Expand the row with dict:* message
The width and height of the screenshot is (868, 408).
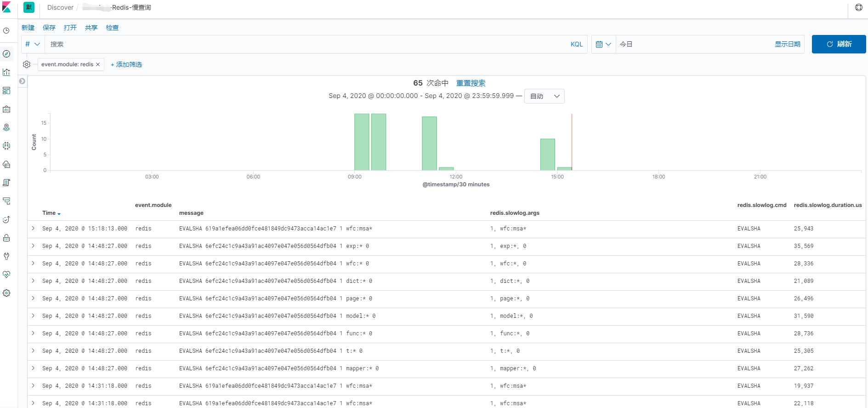pyautogui.click(x=33, y=281)
